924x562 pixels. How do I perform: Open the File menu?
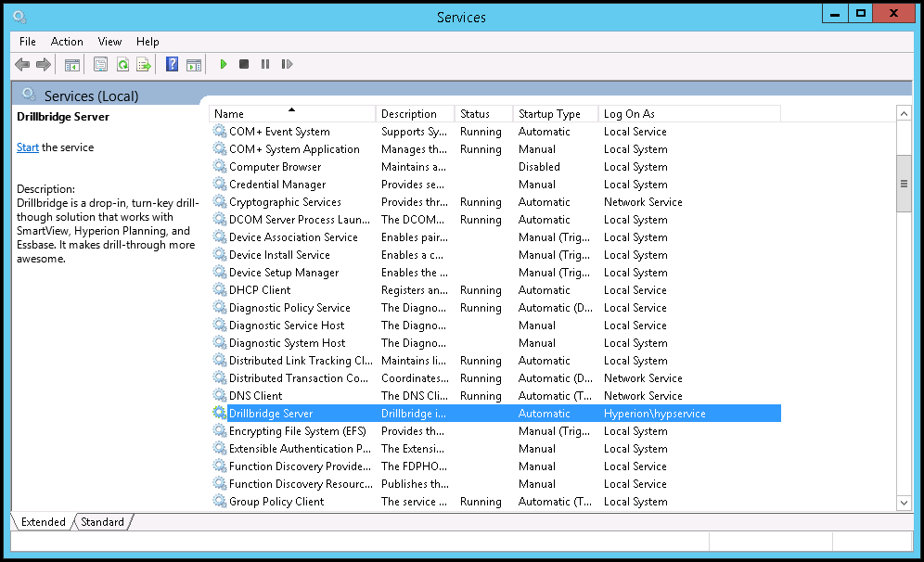pos(27,42)
